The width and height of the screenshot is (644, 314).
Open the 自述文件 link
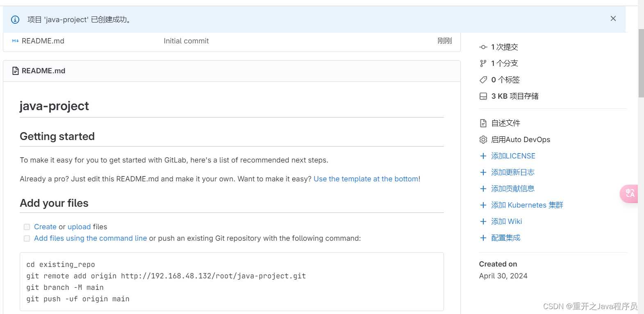pos(506,123)
